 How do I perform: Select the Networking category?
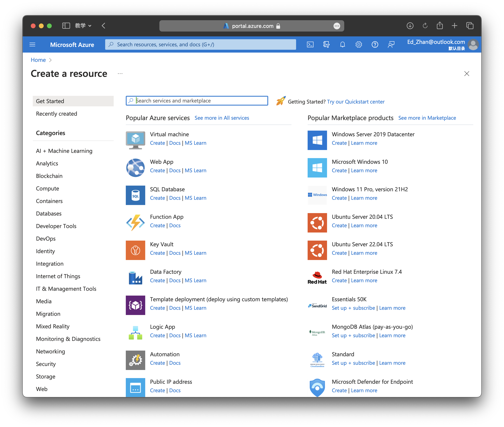[x=50, y=351]
